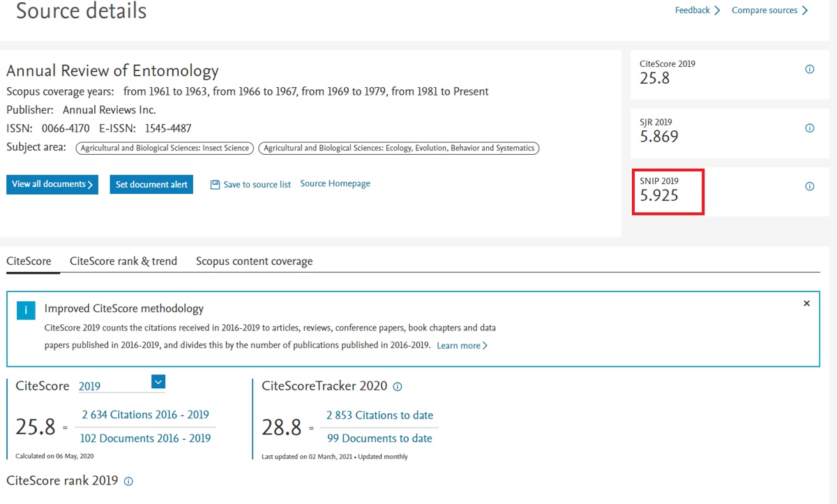Screen dimensions: 837x504
Task: Open Source Homepage link
Action: [x=335, y=184]
